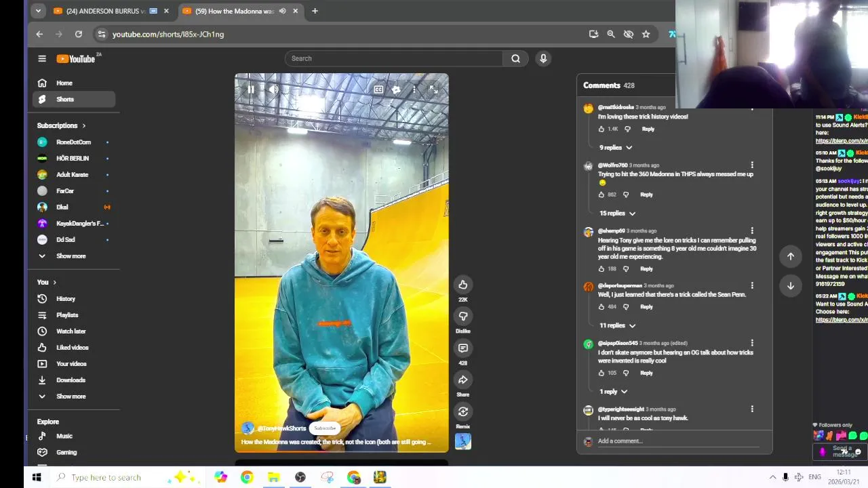The width and height of the screenshot is (868, 488).
Task: Expand 9 replies under @mattkidroske
Action: 616,148
